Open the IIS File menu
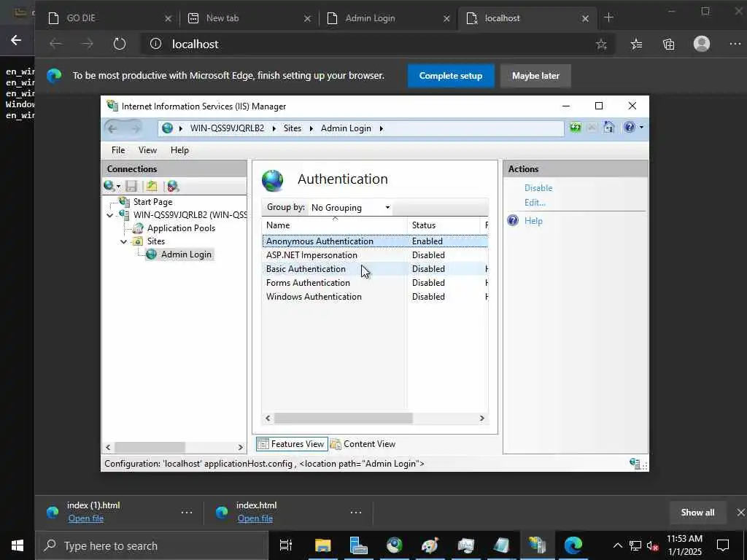This screenshot has width=747, height=560. (x=118, y=150)
